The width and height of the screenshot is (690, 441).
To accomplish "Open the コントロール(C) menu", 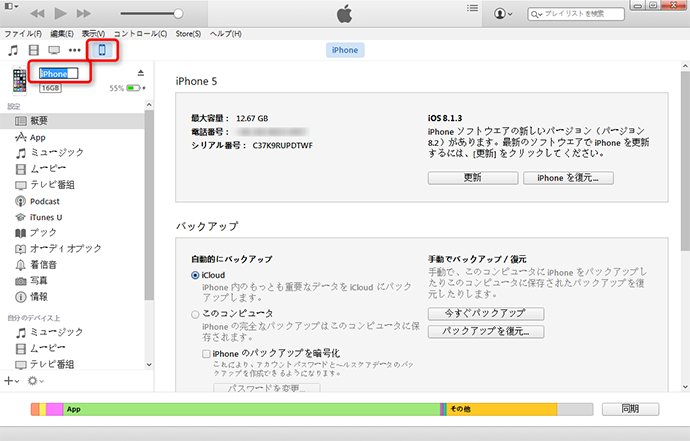I will (x=140, y=34).
